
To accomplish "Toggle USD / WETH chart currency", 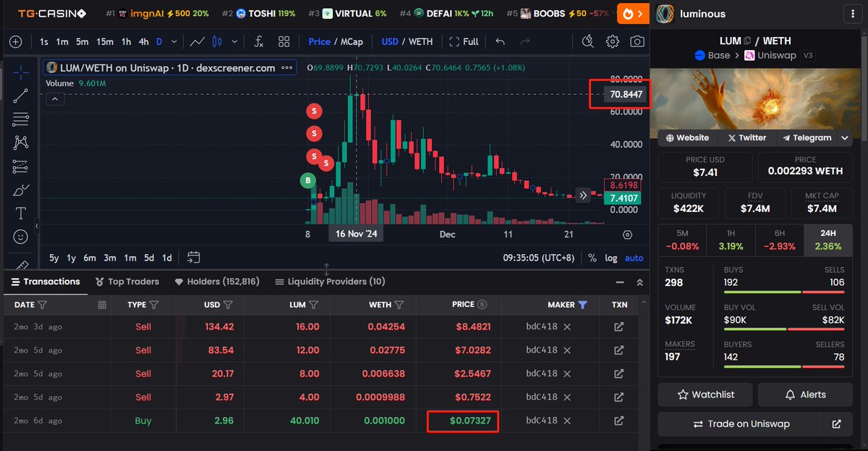I will [407, 41].
